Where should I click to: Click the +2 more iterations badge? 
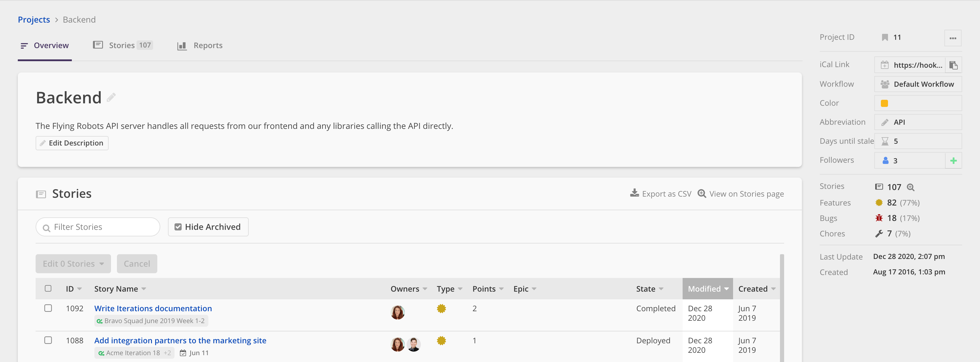click(x=167, y=353)
